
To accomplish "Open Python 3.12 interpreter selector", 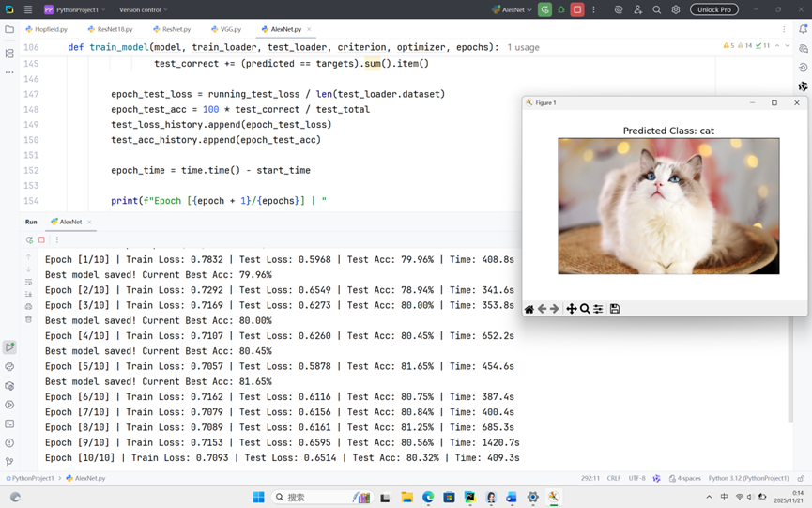I will pyautogui.click(x=748, y=478).
